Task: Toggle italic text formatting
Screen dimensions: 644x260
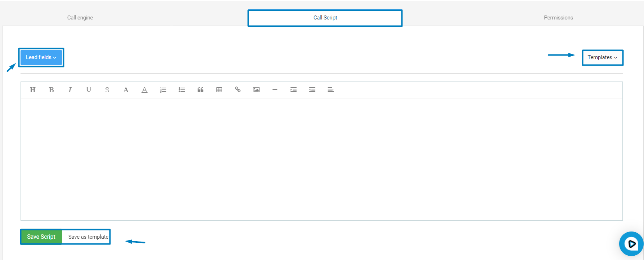Action: [70, 90]
